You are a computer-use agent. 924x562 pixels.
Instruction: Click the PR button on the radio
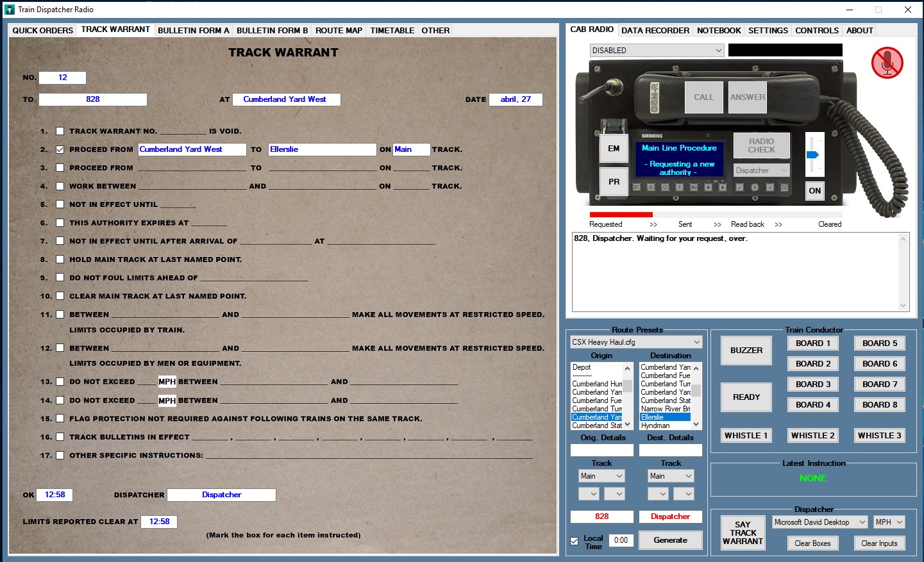614,181
